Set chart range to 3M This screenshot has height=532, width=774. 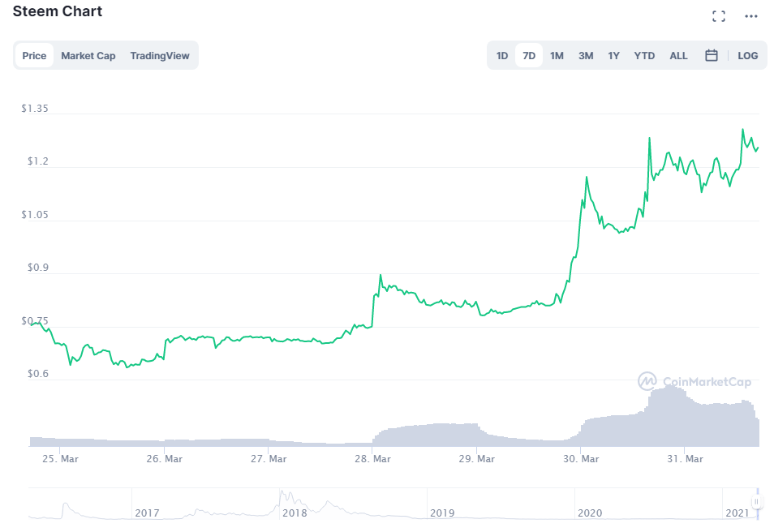[586, 56]
